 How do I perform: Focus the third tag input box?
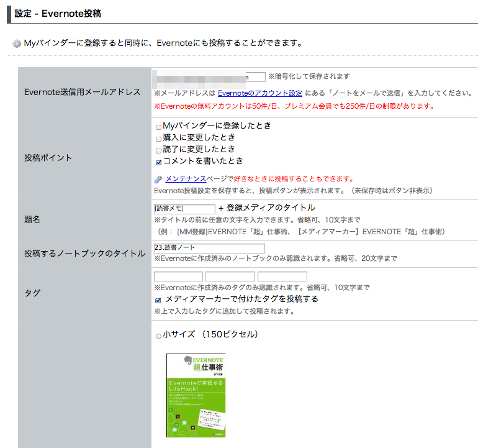pyautogui.click(x=282, y=277)
